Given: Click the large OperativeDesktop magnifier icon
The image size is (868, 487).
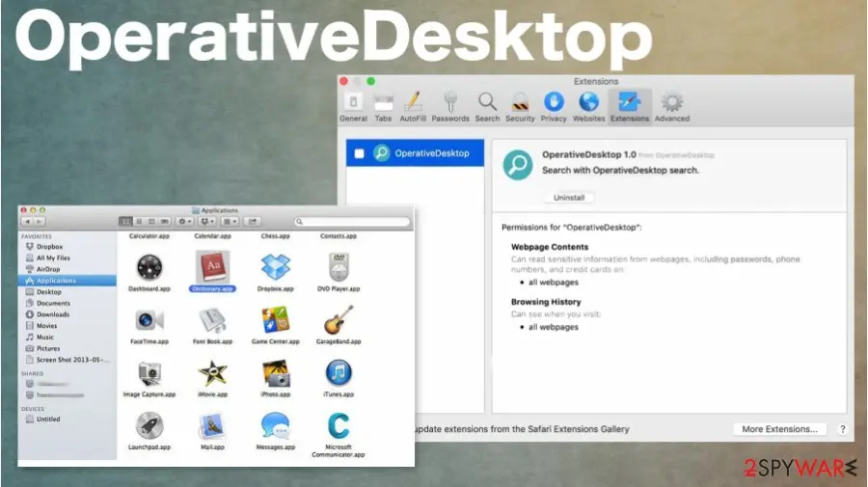Looking at the screenshot, I should click(x=518, y=165).
